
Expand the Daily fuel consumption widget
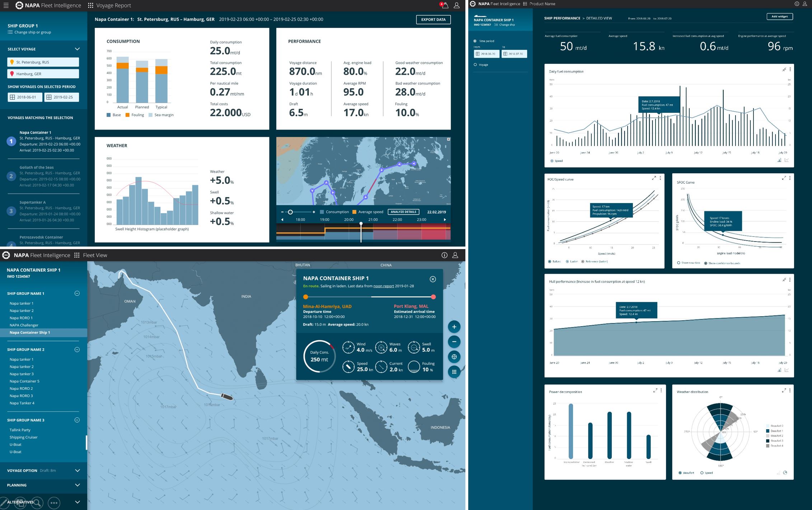pos(784,69)
